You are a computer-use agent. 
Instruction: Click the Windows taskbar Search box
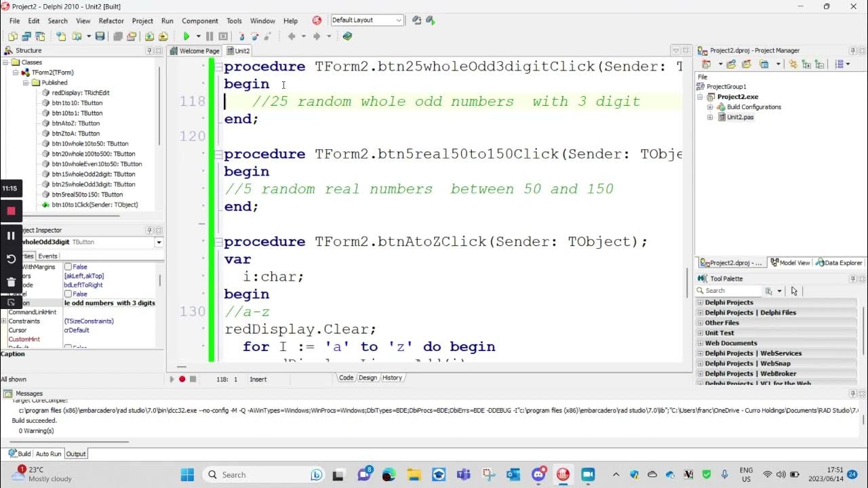264,474
